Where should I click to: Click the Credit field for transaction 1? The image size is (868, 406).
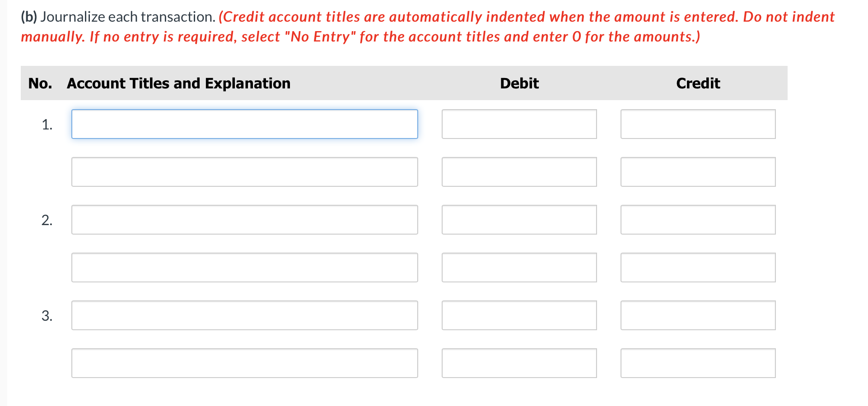697,124
